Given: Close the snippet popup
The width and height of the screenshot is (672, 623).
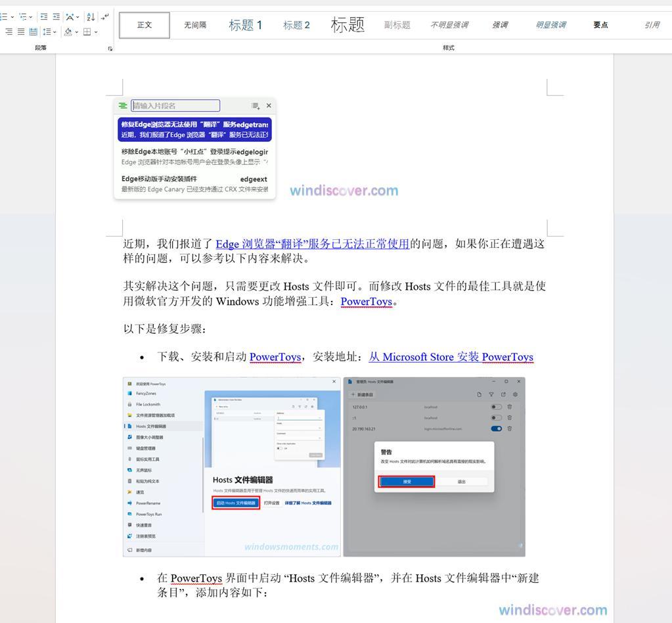Looking at the screenshot, I should click(269, 106).
